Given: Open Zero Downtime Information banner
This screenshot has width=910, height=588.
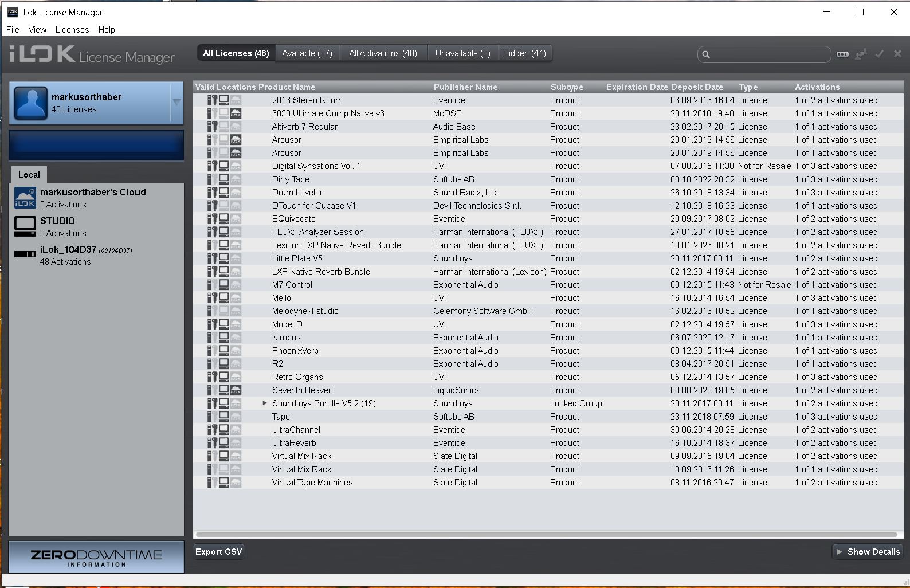Looking at the screenshot, I should point(96,557).
